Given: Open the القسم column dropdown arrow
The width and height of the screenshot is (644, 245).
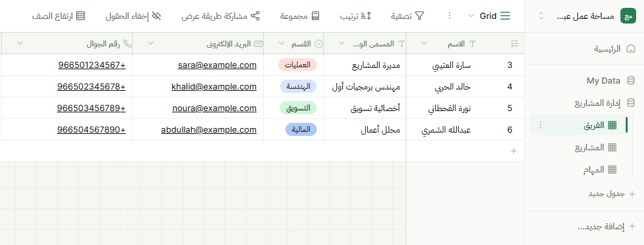Looking at the screenshot, I should [281, 43].
